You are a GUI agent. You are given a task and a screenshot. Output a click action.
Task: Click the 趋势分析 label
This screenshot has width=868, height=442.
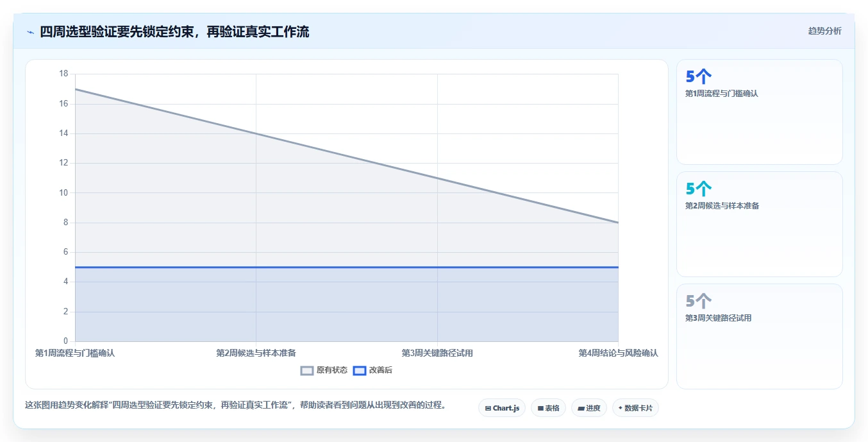click(x=824, y=31)
